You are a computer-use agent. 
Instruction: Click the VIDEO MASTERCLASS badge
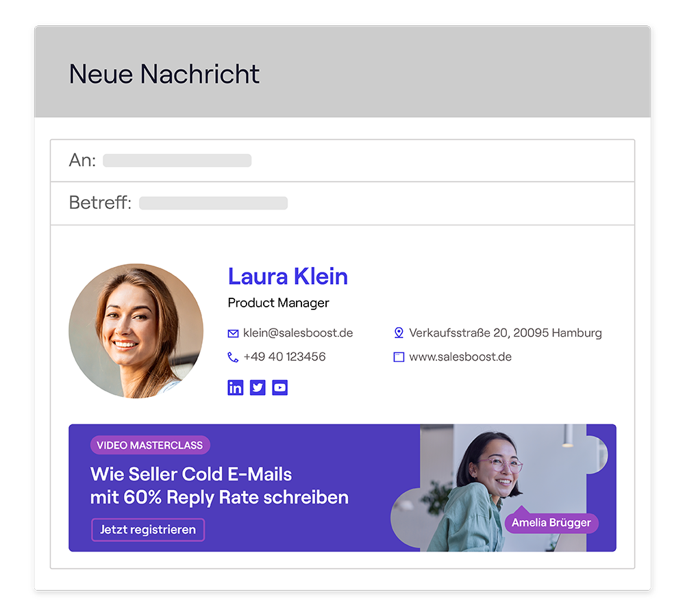click(150, 446)
